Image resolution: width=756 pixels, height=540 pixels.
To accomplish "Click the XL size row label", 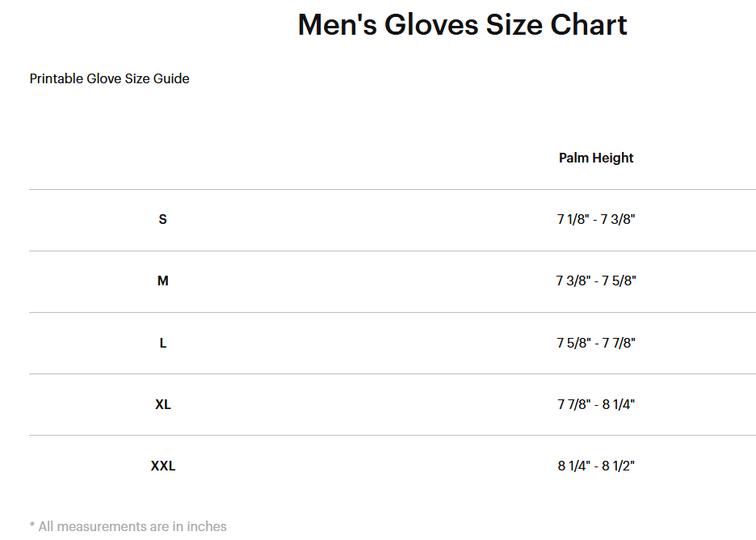I will coord(163,404).
